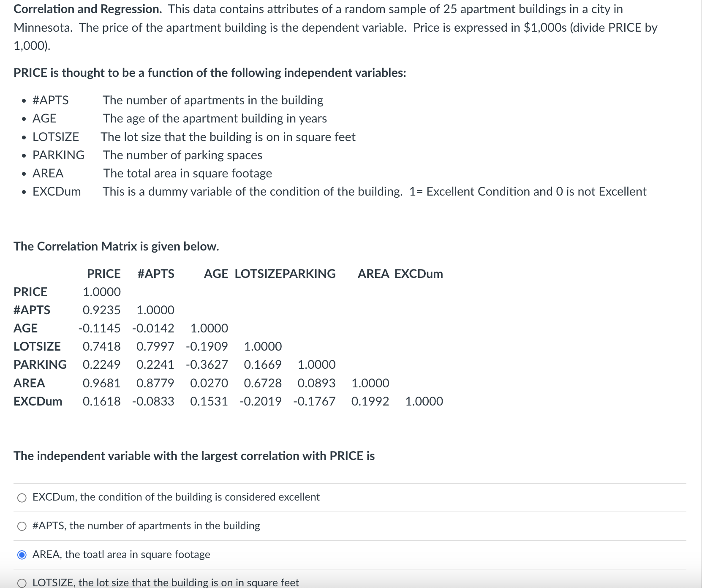Select the #APTS answer option
702x588 pixels.
21,526
